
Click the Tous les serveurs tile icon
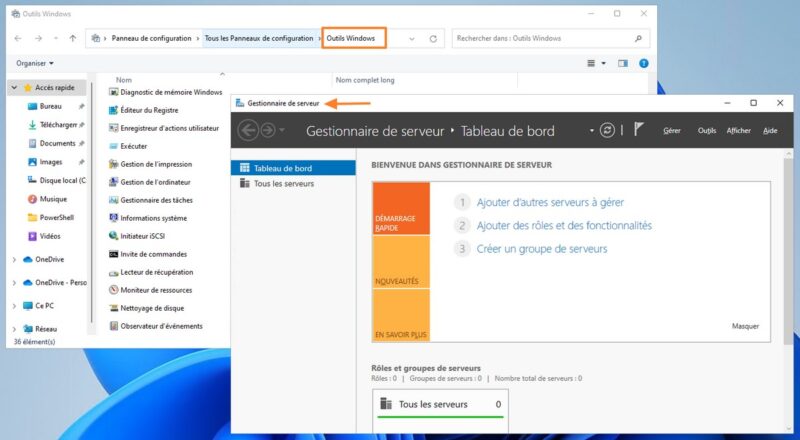coord(386,404)
